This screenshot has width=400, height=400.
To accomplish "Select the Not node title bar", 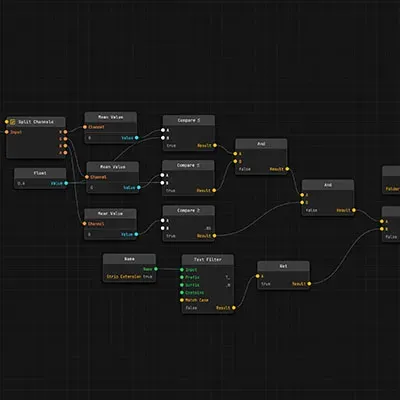I will tap(283, 266).
